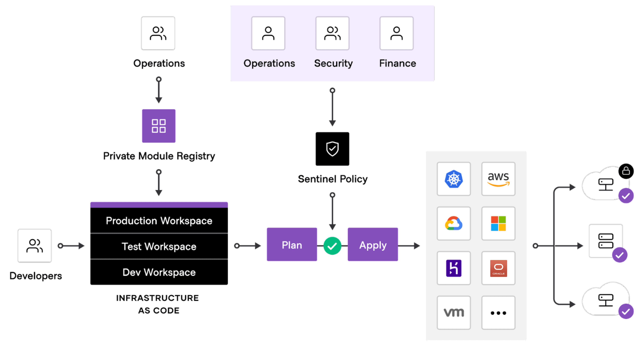Select the Developers team icon
The height and width of the screenshot is (346, 644).
tap(34, 246)
